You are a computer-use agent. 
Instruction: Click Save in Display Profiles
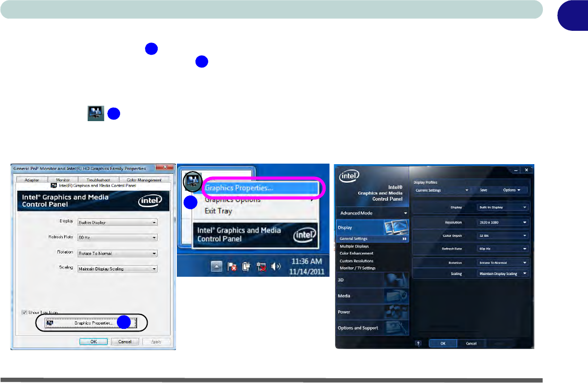484,190
